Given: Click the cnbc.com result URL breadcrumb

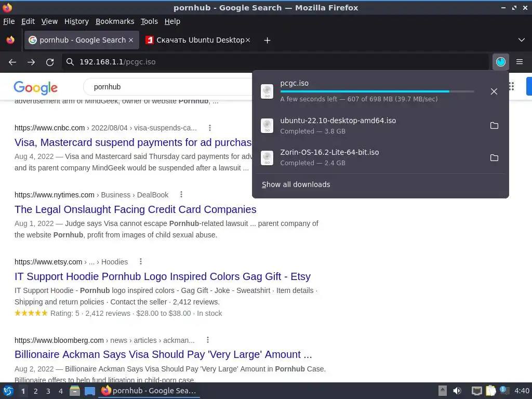Looking at the screenshot, I should tap(105, 128).
